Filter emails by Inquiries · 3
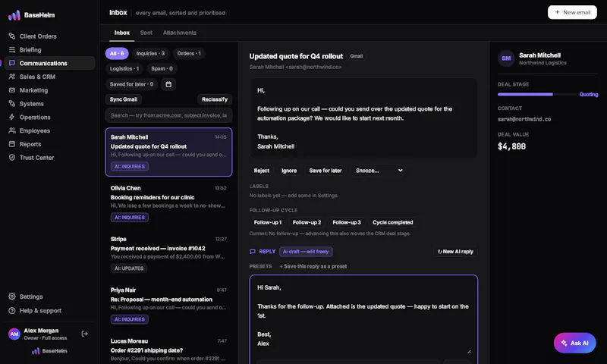Viewport: 607px width, 364px height. 150,53
